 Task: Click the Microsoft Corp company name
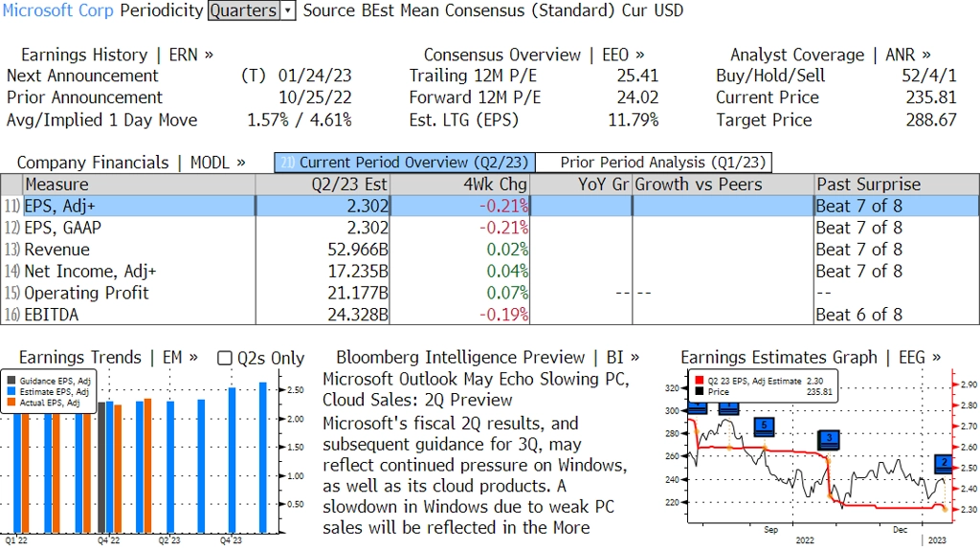[x=58, y=11]
